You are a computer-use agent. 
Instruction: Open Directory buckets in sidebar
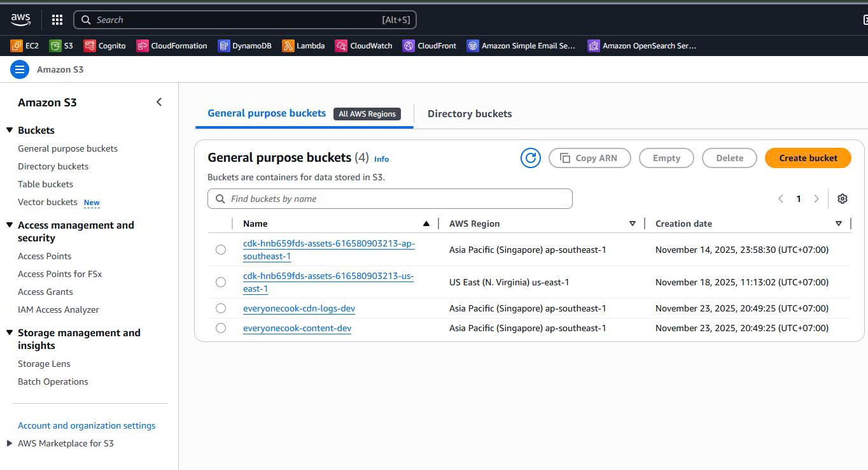click(53, 166)
